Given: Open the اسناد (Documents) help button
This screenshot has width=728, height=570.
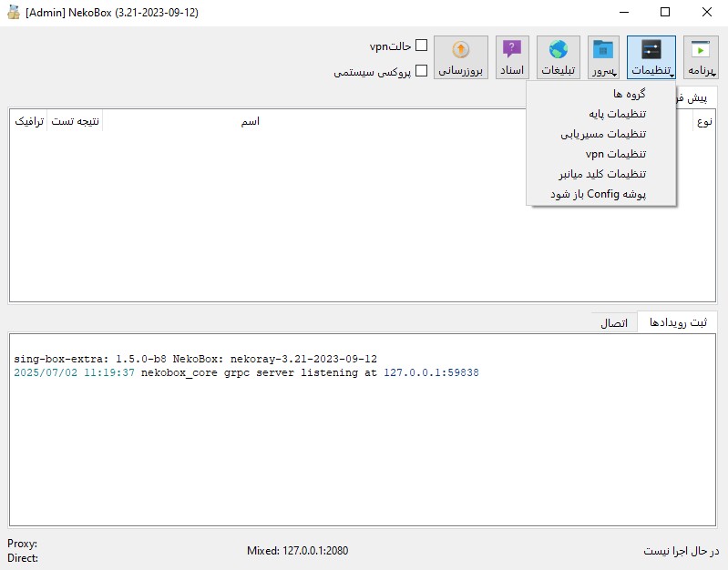Looking at the screenshot, I should coord(512,57).
